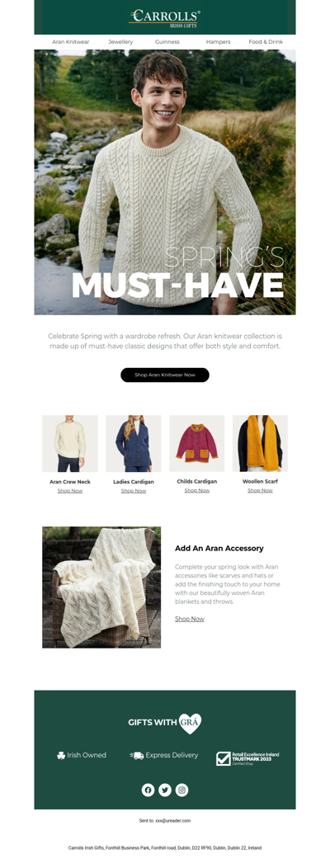Open the Childs Cardigan product thumbnail
This screenshot has height=868, width=330.
tap(197, 443)
